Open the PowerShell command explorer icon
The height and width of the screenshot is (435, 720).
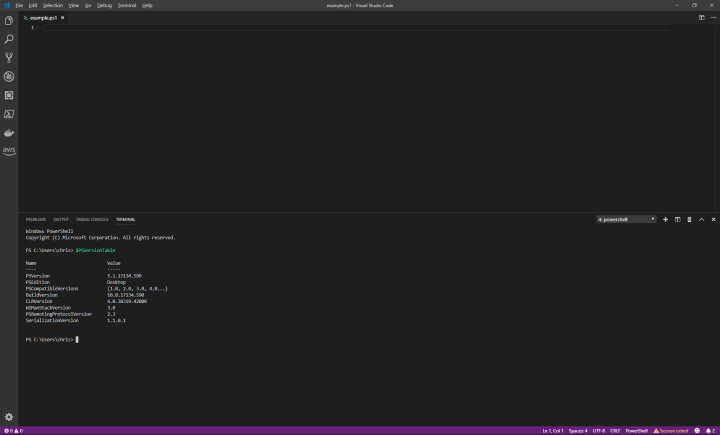point(9,114)
